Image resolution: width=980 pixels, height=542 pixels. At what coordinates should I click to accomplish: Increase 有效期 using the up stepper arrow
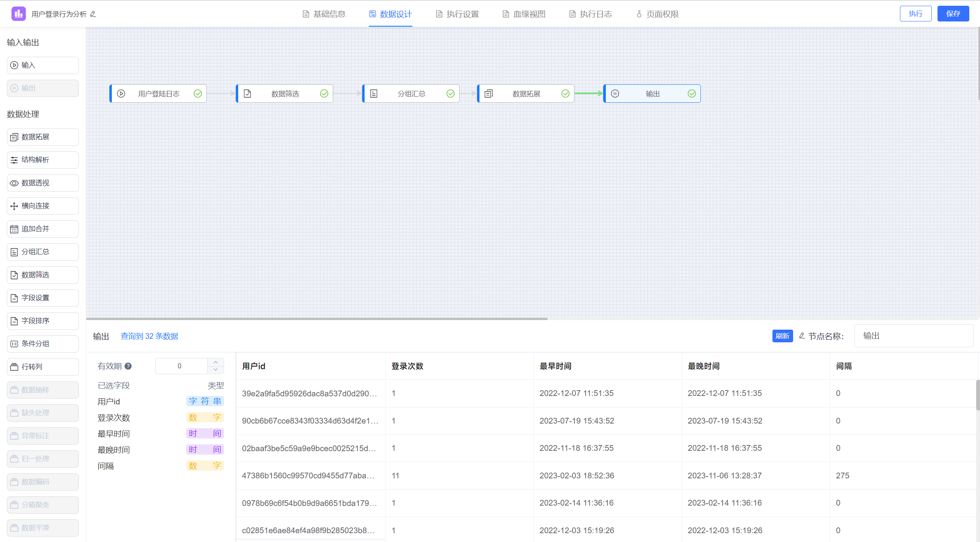tap(215, 362)
